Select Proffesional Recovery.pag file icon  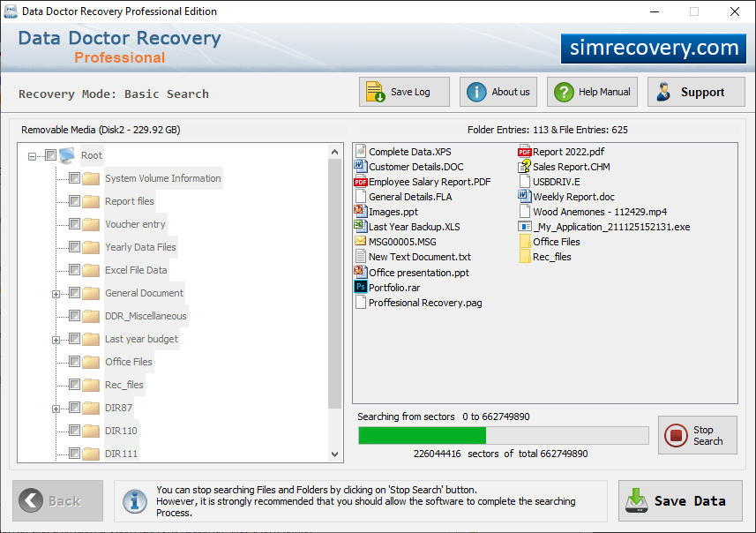[x=360, y=303]
